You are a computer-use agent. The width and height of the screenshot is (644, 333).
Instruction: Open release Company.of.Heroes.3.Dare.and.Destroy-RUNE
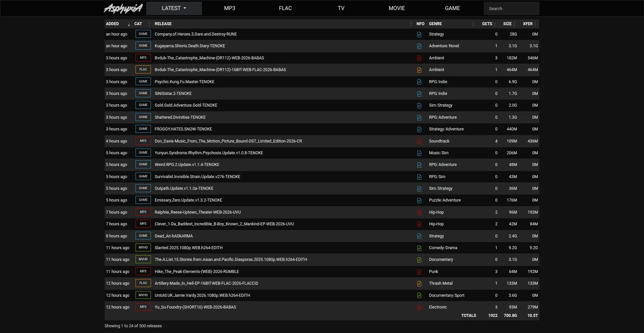[x=196, y=34]
